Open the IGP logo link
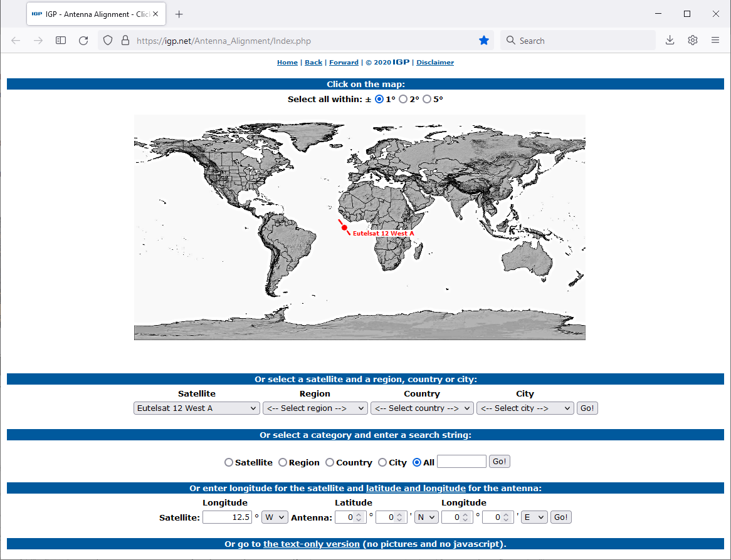This screenshot has width=731, height=560. (x=401, y=62)
